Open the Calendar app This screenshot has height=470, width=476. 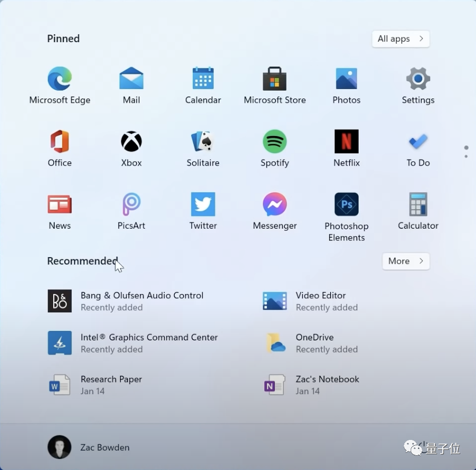pyautogui.click(x=203, y=85)
